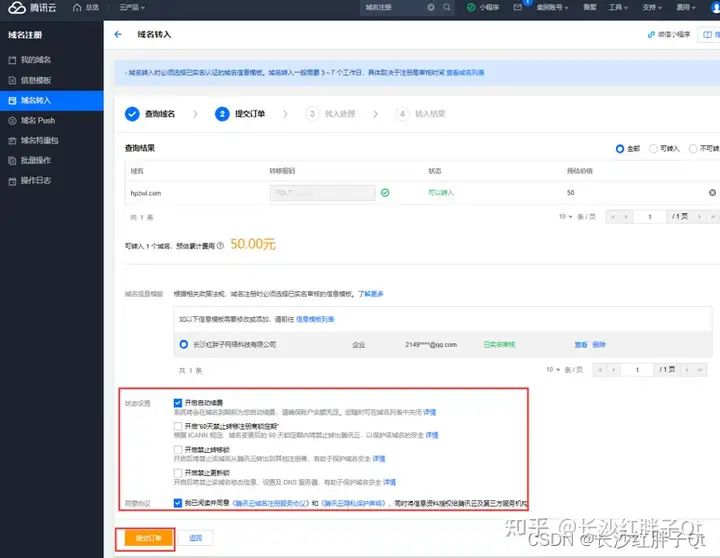The width and height of the screenshot is (720, 558).
Task: Open the query results page-size dropdown
Action: [565, 216]
